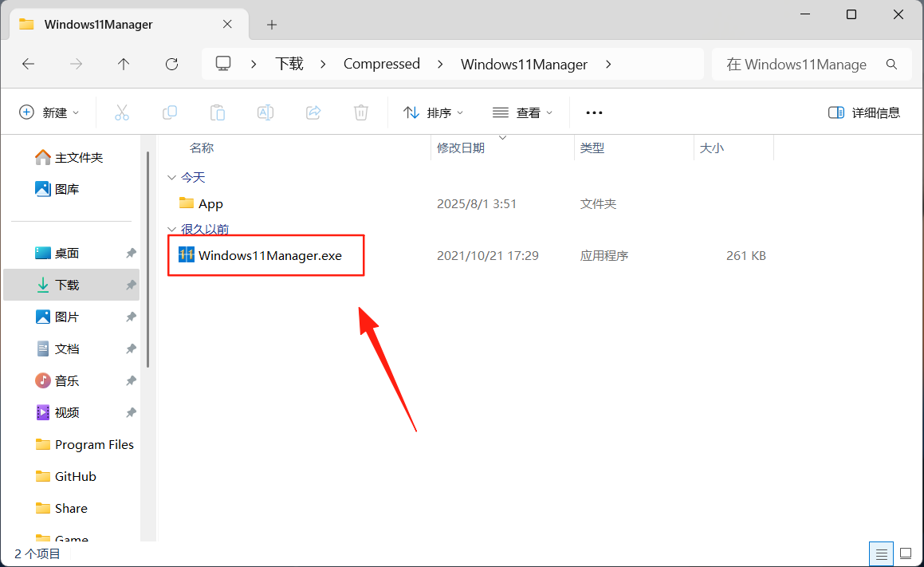Open a new tab with plus button
Screen dimensions: 924x567
click(x=272, y=25)
